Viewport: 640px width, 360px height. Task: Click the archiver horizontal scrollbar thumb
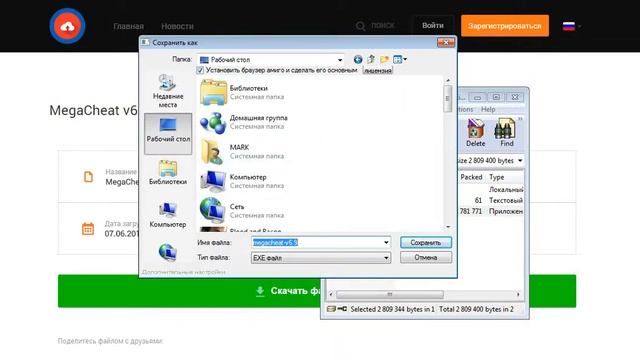pos(390,294)
